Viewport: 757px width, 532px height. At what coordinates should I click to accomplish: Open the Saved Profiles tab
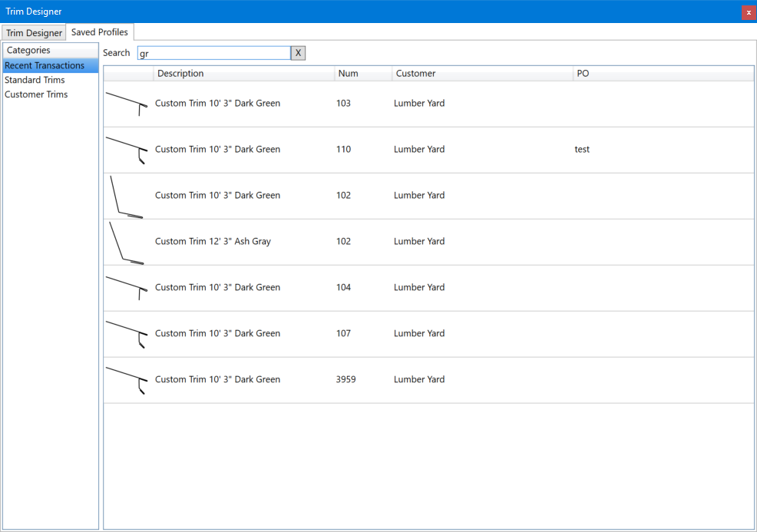[100, 32]
